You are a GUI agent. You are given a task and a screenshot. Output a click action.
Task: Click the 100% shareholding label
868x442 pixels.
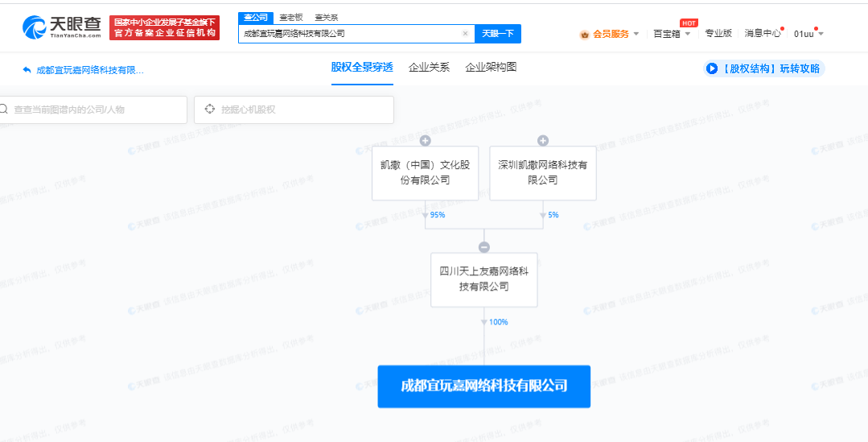pos(498,322)
